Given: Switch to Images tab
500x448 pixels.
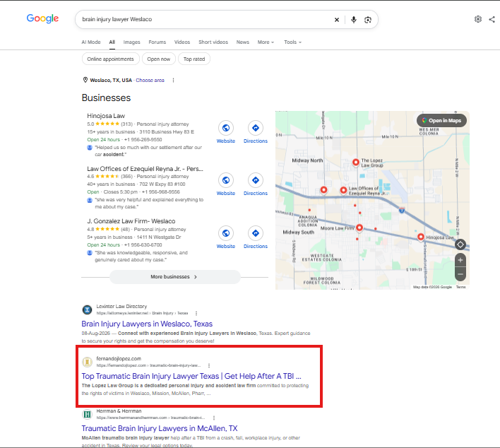Looking at the screenshot, I should (131, 42).
